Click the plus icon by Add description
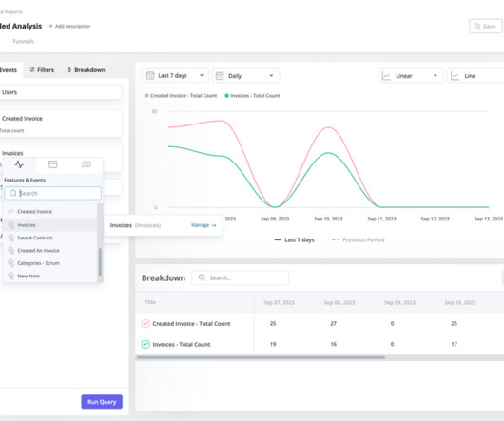The image size is (504, 421). point(50,26)
